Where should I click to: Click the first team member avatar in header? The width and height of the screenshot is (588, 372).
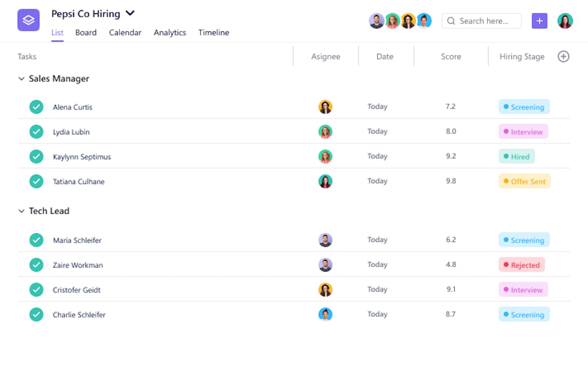coord(377,21)
